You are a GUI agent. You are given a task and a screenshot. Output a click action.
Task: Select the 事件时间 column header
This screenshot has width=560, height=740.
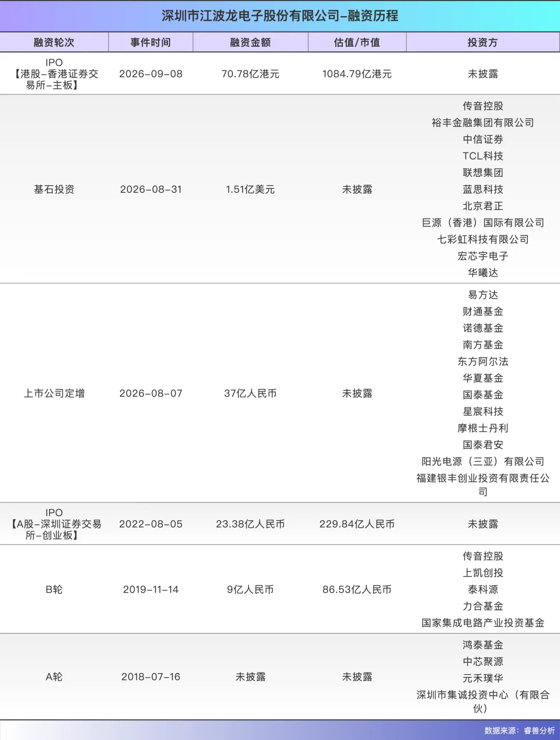click(151, 43)
